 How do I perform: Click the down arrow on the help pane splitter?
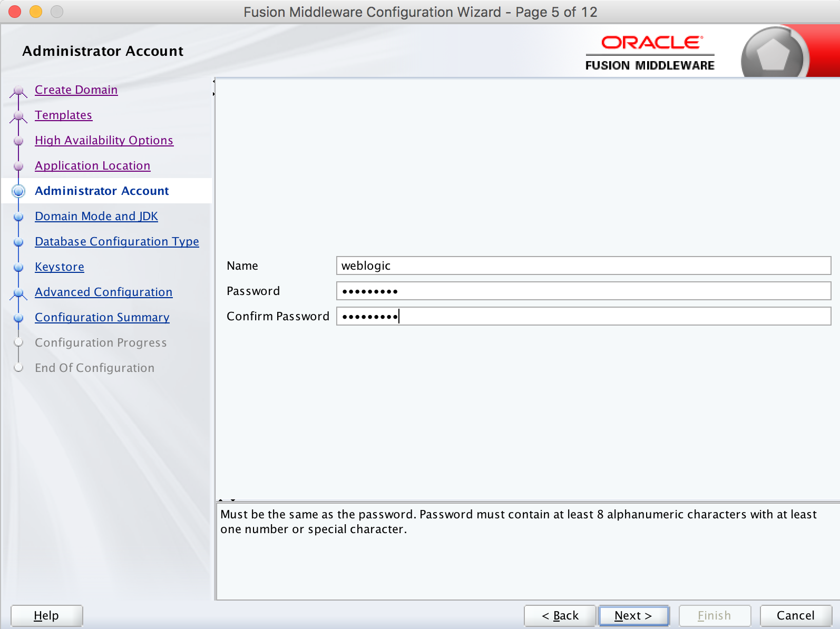click(x=233, y=500)
